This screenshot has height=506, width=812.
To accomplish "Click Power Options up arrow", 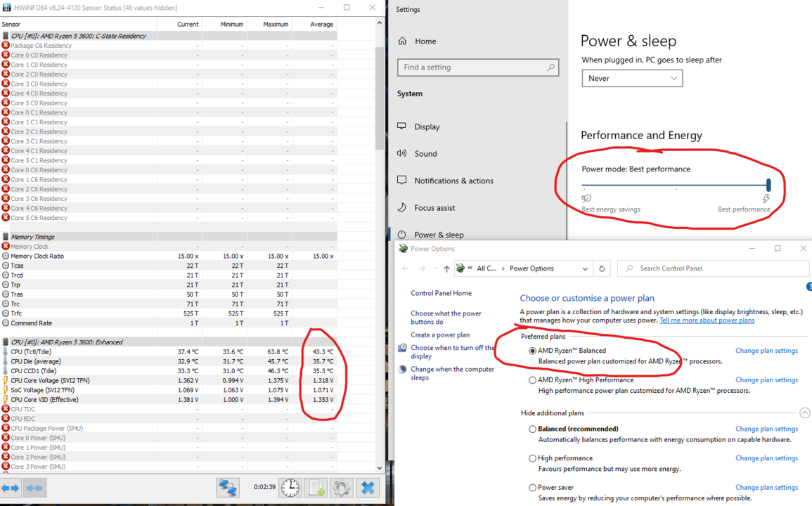I will pos(446,268).
